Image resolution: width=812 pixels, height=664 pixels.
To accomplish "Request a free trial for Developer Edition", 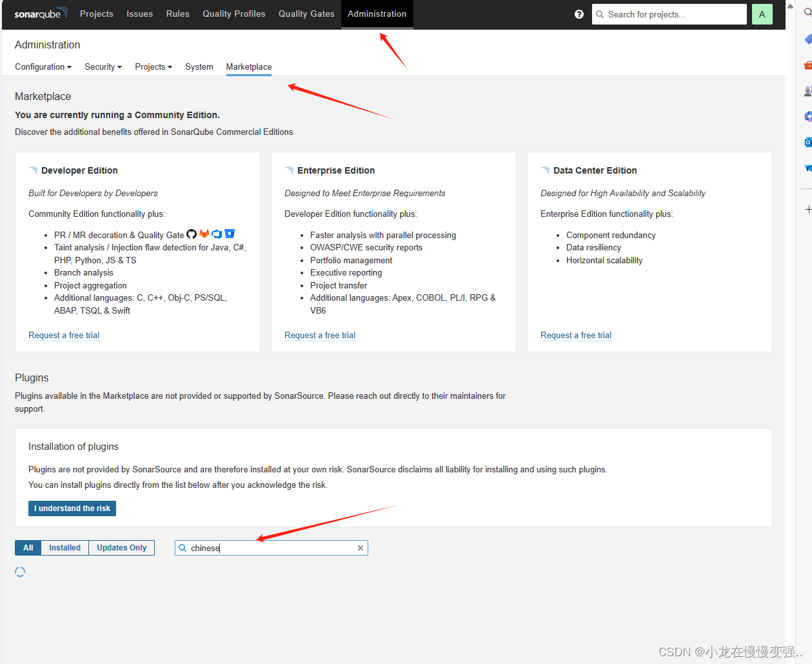I will (x=64, y=335).
